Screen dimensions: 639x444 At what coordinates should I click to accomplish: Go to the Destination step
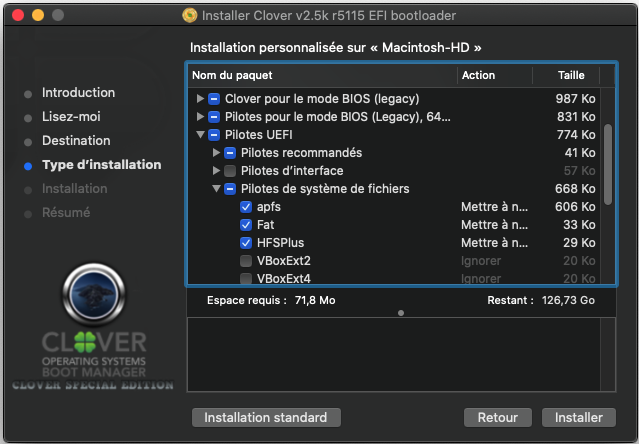[x=76, y=141]
